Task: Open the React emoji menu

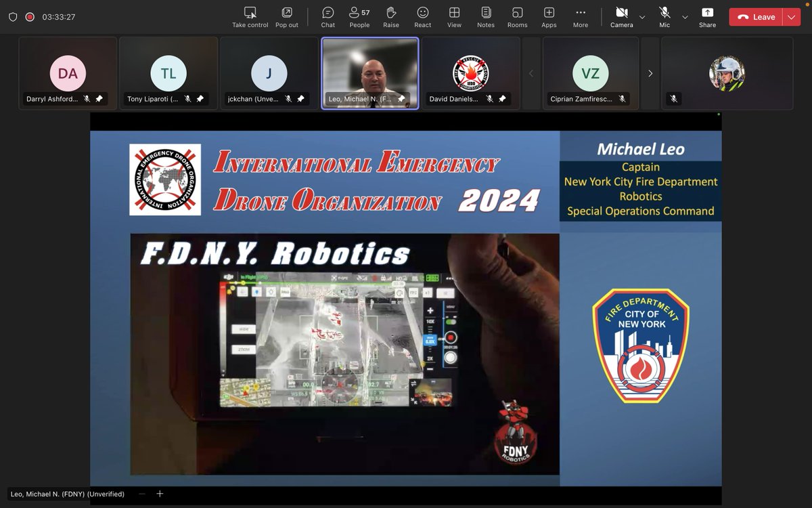Action: click(x=423, y=17)
